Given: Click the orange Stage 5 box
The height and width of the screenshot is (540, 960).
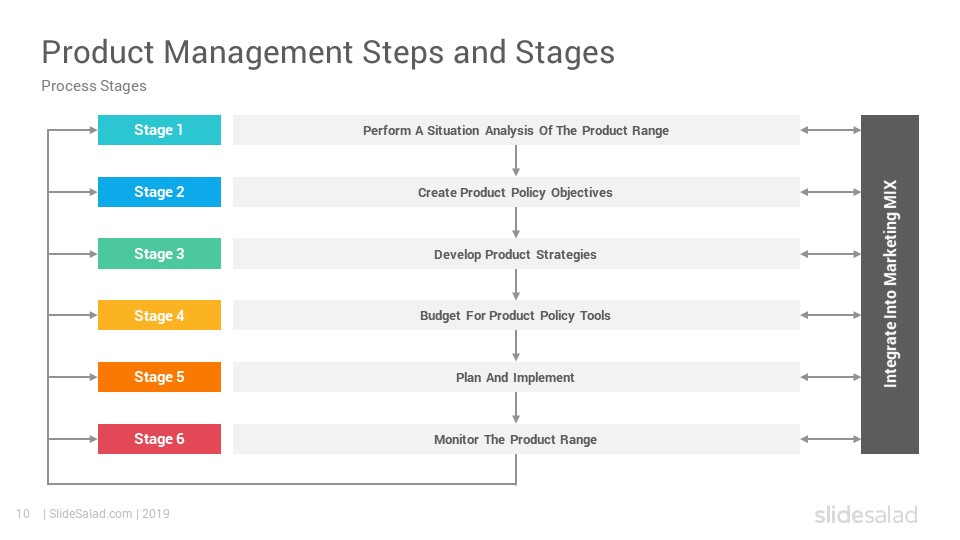Looking at the screenshot, I should click(x=159, y=377).
